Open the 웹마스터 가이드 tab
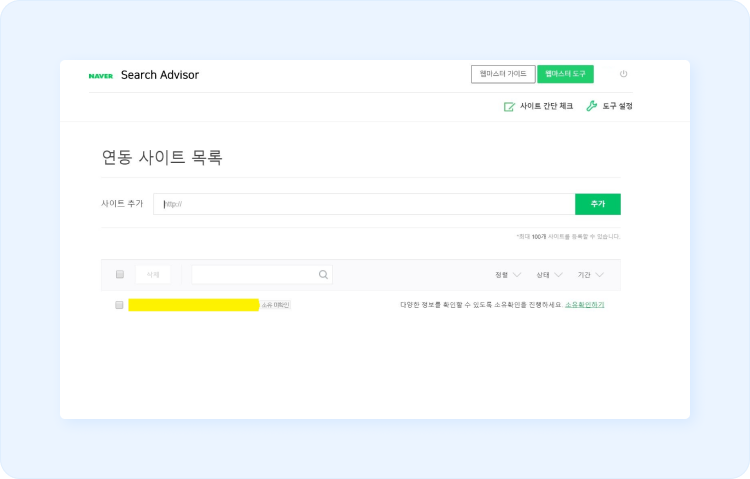 pyautogui.click(x=503, y=74)
